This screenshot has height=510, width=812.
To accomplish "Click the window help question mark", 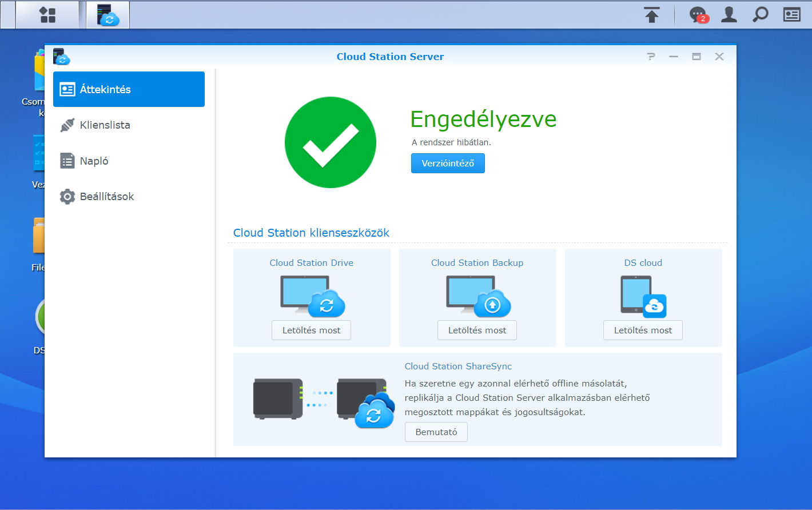I will pyautogui.click(x=651, y=57).
